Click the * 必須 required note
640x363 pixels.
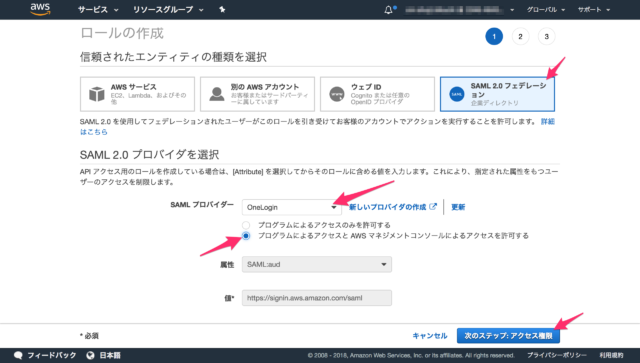[x=89, y=336]
